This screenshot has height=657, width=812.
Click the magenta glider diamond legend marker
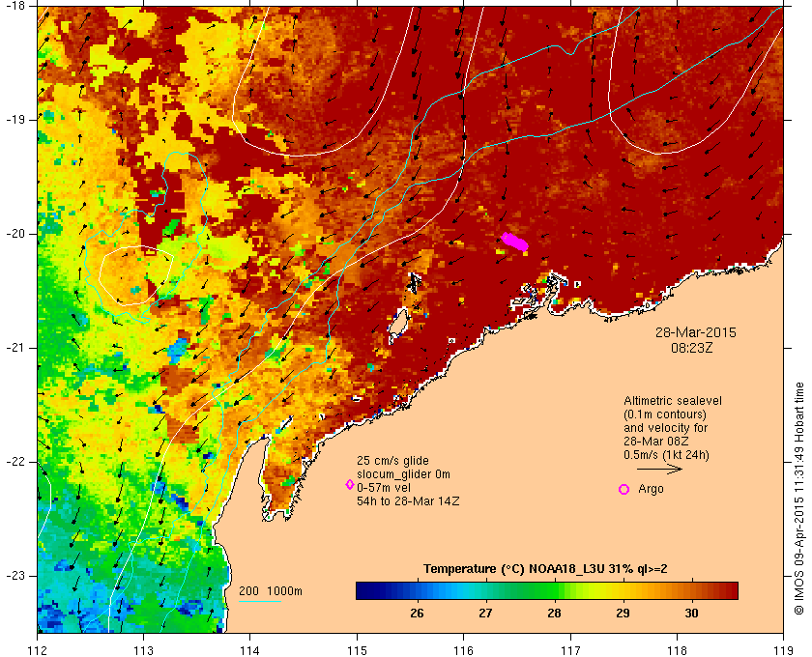pyautogui.click(x=350, y=485)
